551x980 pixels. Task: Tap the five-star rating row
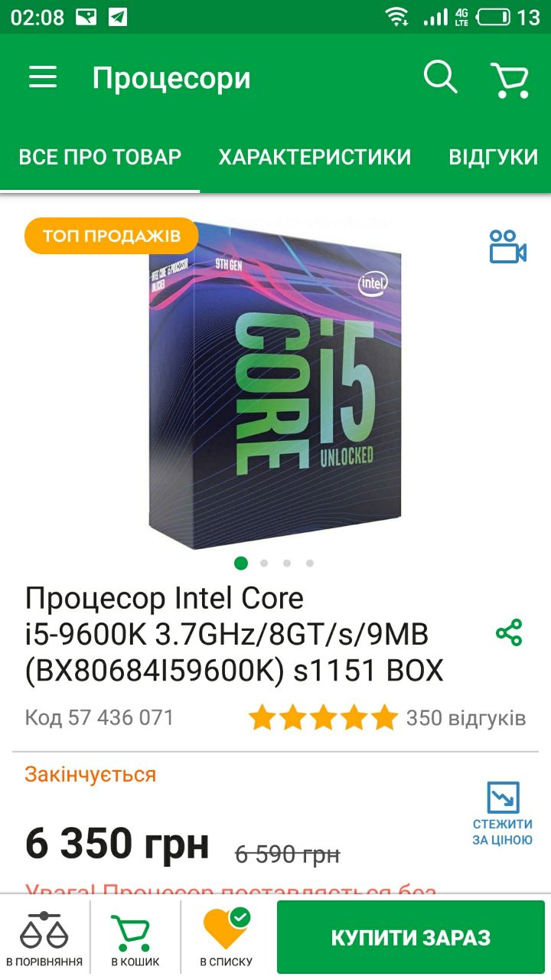click(323, 718)
